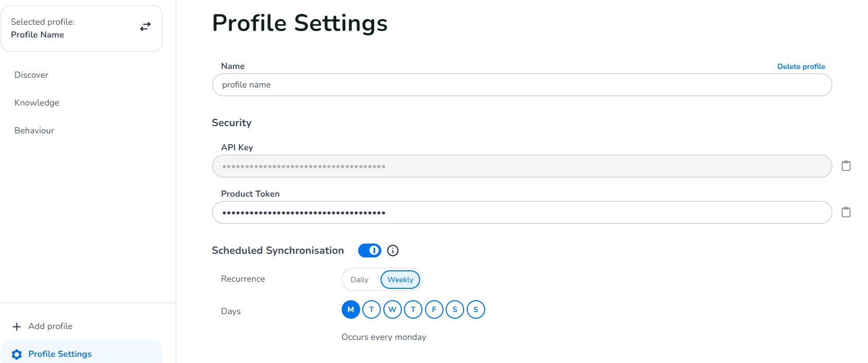Focus the profile Name input field
Image resolution: width=868 pixels, height=363 pixels.
(x=521, y=85)
